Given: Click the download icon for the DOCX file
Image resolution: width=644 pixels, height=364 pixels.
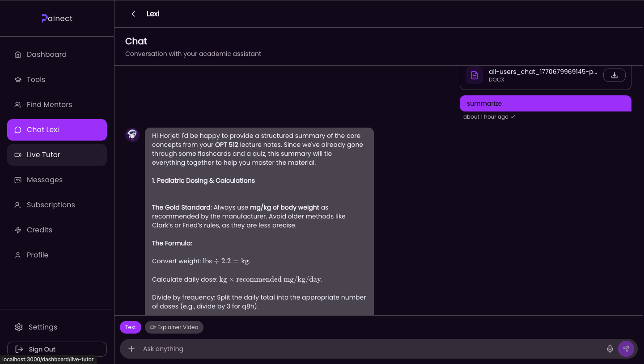Looking at the screenshot, I should (614, 75).
